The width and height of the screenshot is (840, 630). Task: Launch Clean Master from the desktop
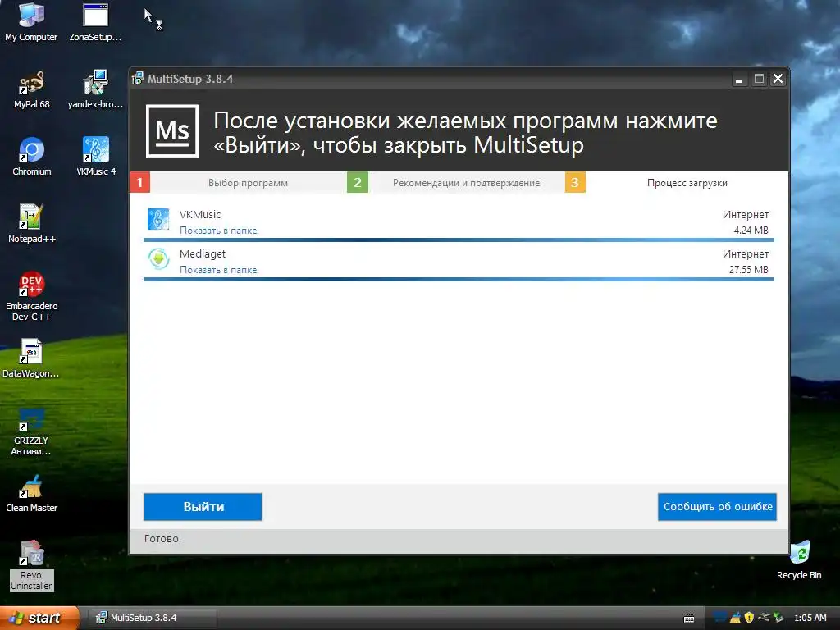point(32,493)
